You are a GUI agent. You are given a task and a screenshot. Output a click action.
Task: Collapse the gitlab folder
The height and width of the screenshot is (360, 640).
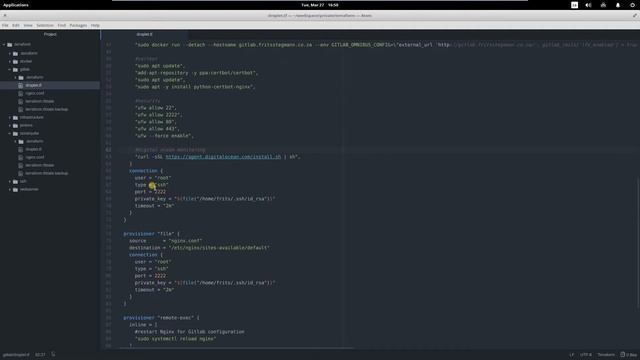10,70
